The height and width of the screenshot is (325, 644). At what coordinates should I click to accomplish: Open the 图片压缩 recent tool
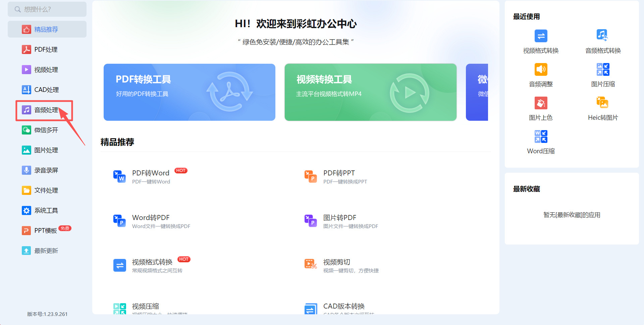click(602, 74)
